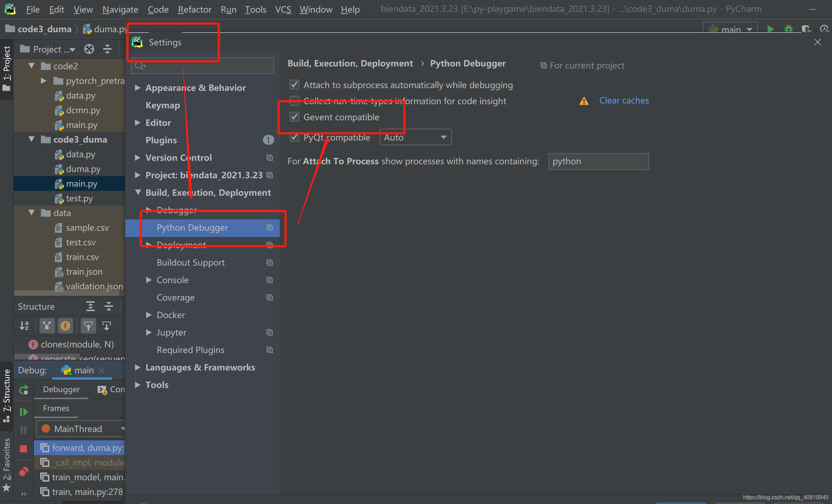
Task: Disable Attach to subprocess automatically while debugging
Action: tap(294, 84)
